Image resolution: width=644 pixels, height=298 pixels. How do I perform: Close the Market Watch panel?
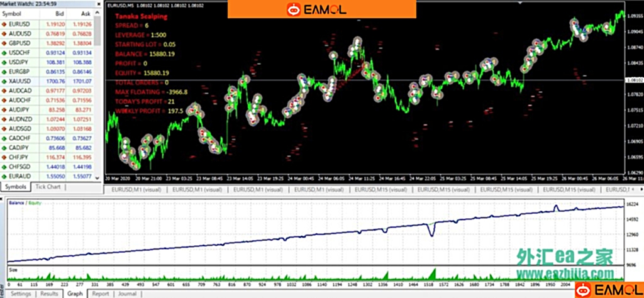pyautogui.click(x=99, y=4)
